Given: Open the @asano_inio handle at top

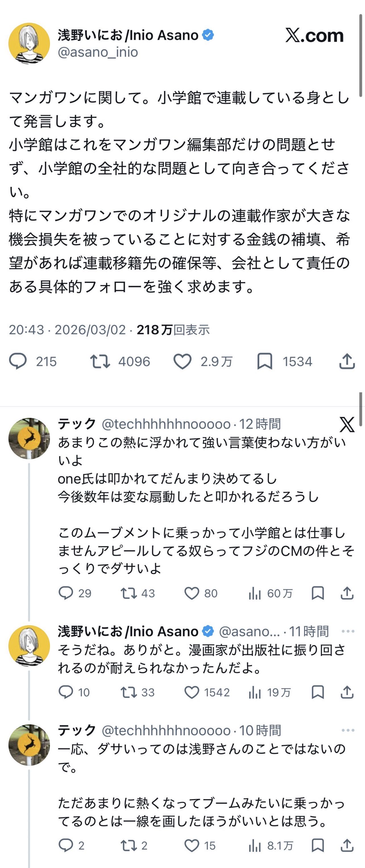Looking at the screenshot, I should 98,52.
